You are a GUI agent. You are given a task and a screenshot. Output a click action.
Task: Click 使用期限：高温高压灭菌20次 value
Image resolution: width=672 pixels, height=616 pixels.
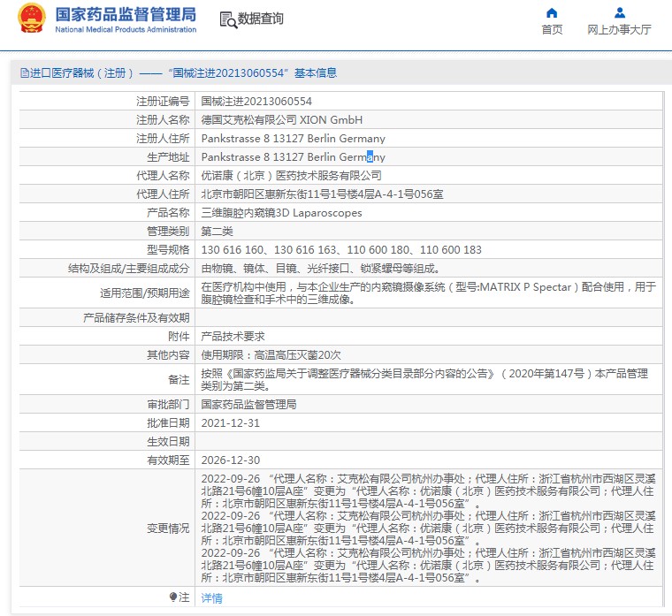(271, 354)
